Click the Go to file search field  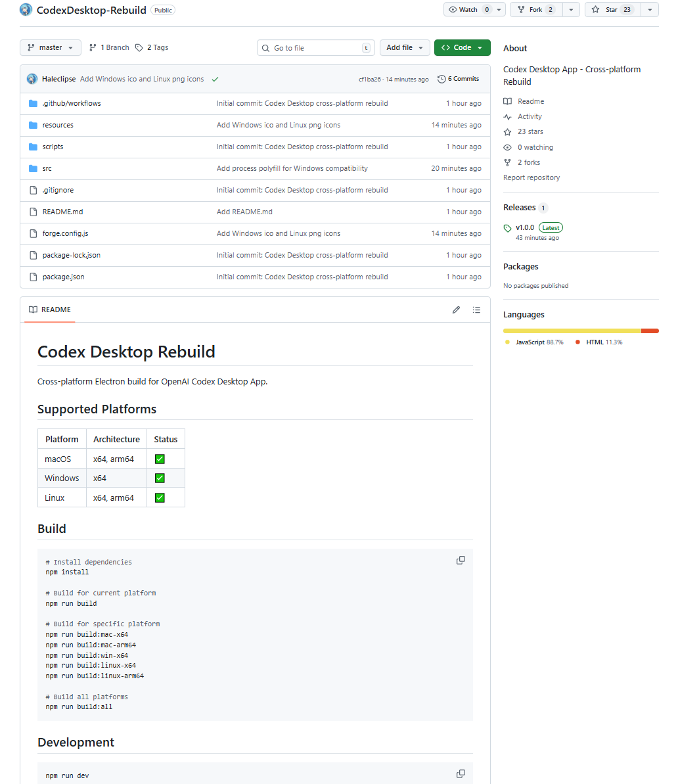[315, 48]
